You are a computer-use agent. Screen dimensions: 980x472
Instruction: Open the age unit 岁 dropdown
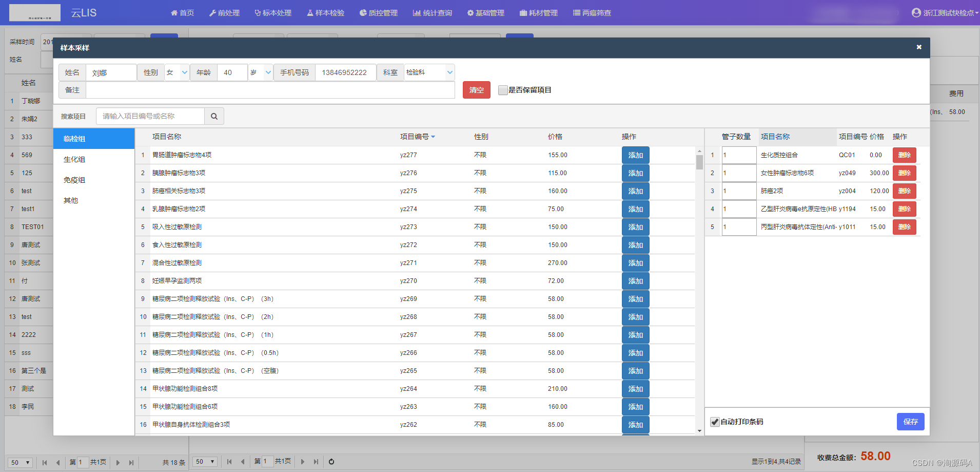261,72
